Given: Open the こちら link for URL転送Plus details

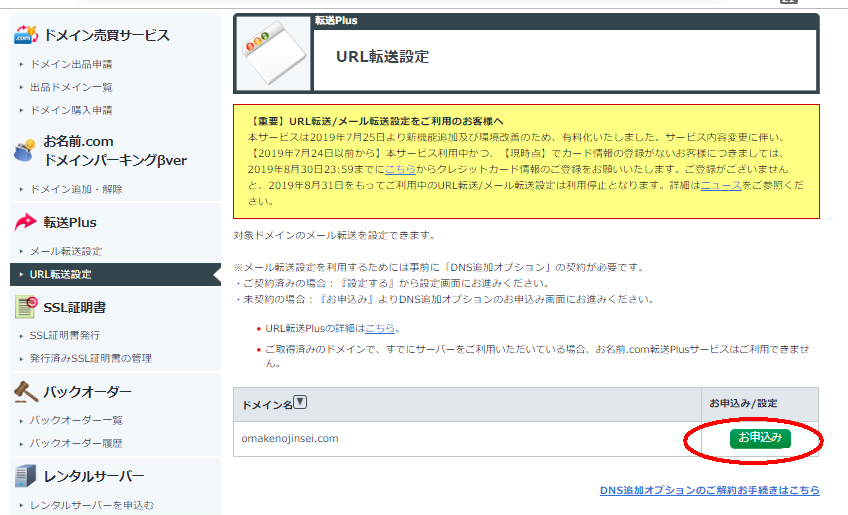Looking at the screenshot, I should tap(380, 328).
